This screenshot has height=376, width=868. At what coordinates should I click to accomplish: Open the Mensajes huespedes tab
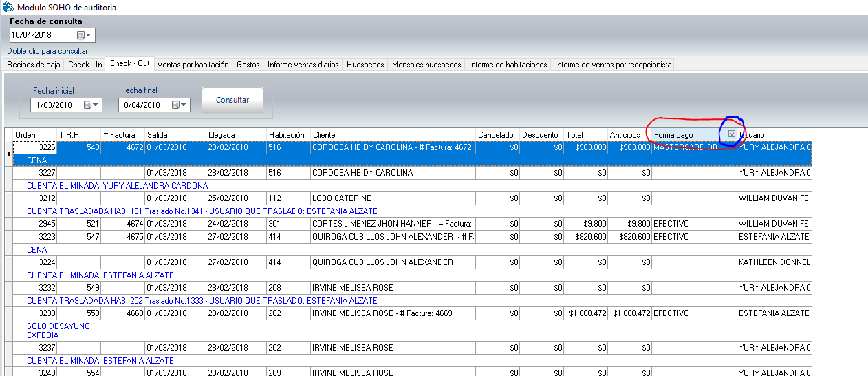(x=426, y=65)
